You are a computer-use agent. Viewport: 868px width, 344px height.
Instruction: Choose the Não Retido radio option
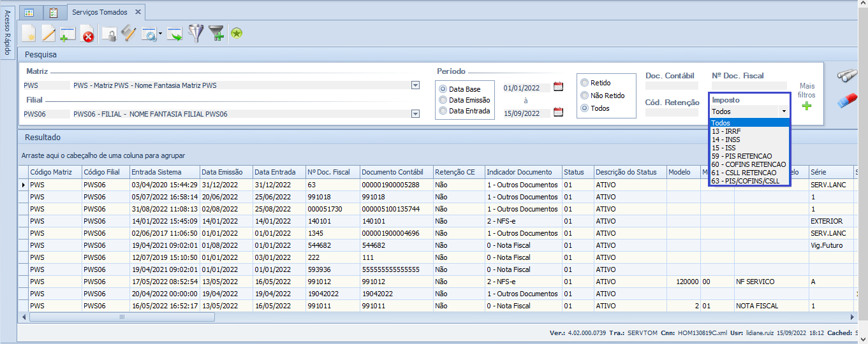(x=584, y=96)
